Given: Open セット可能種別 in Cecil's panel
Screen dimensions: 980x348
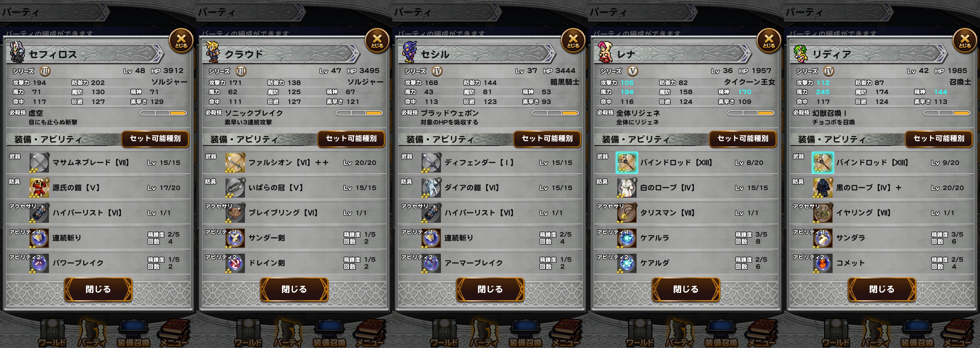Looking at the screenshot, I should [x=547, y=138].
